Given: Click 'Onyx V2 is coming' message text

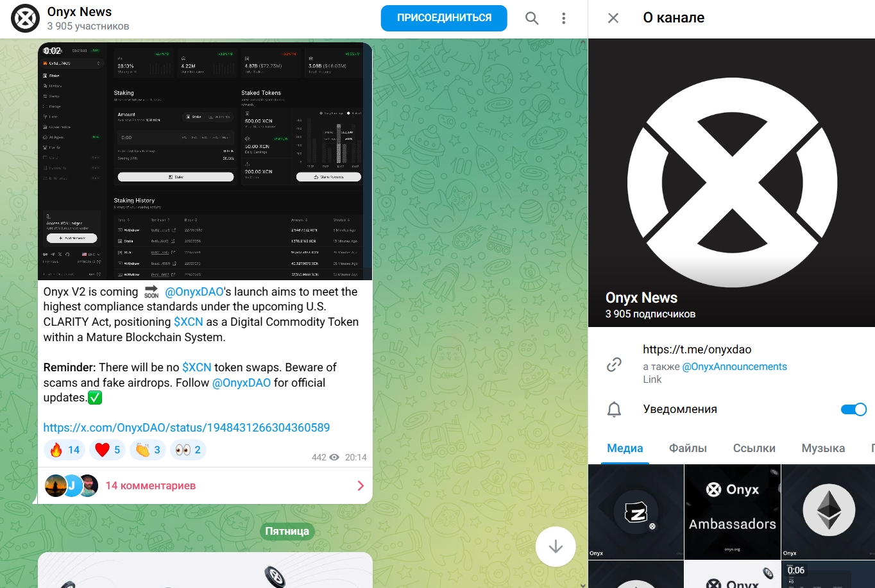Looking at the screenshot, I should [x=90, y=292].
